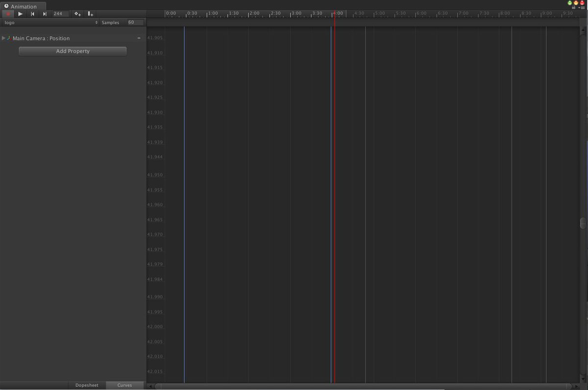
Task: Click the 3:00 mark on the time ruler
Action: [296, 13]
